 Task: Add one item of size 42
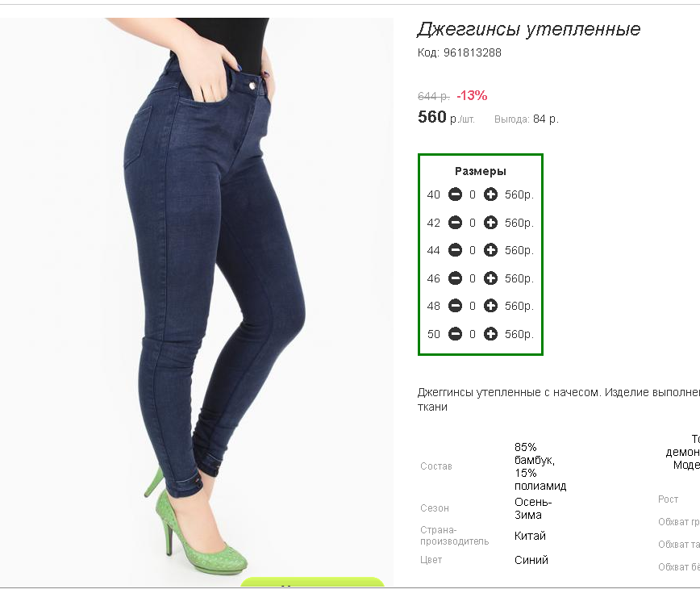tap(490, 223)
